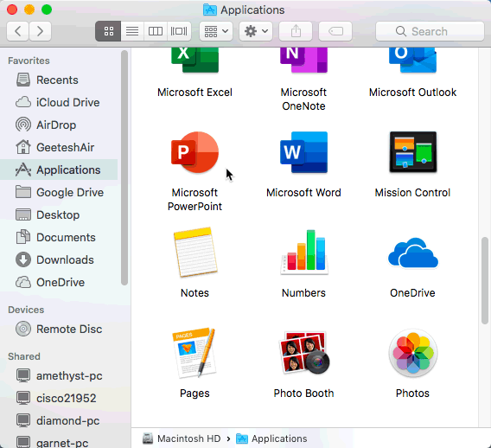
Task: Open AirDrop in the sidebar
Action: [59, 125]
